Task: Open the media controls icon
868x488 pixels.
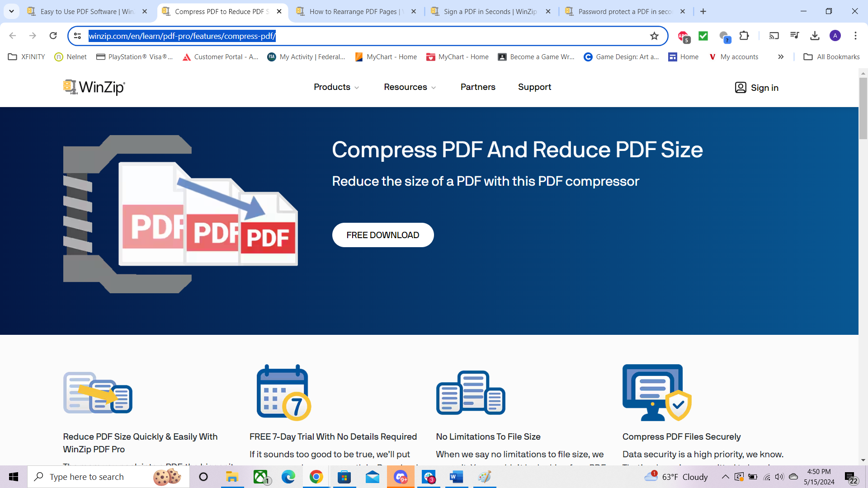Action: pos(794,36)
